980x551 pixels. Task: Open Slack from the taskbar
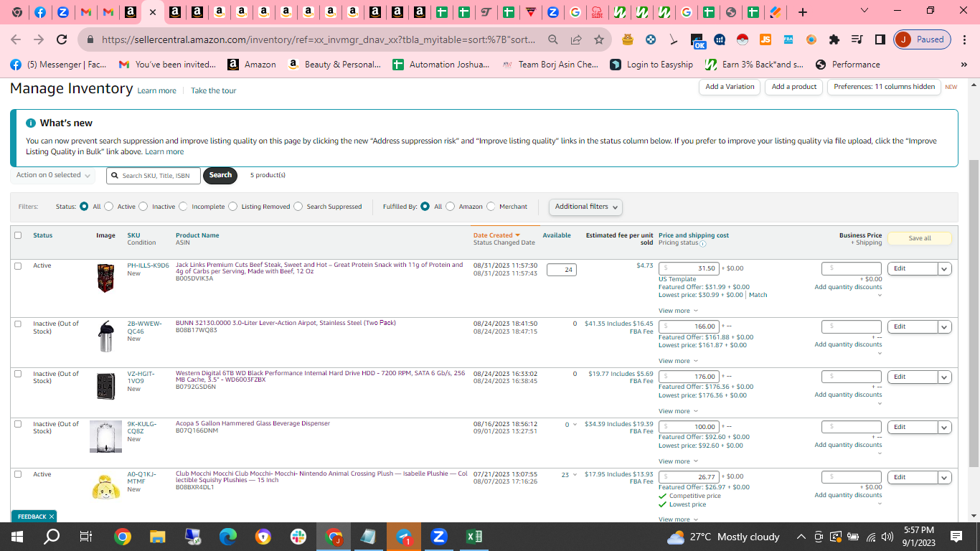pos(298,537)
